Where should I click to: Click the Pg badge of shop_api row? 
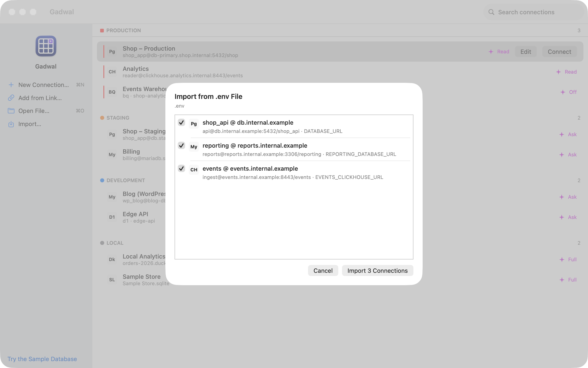tap(194, 124)
